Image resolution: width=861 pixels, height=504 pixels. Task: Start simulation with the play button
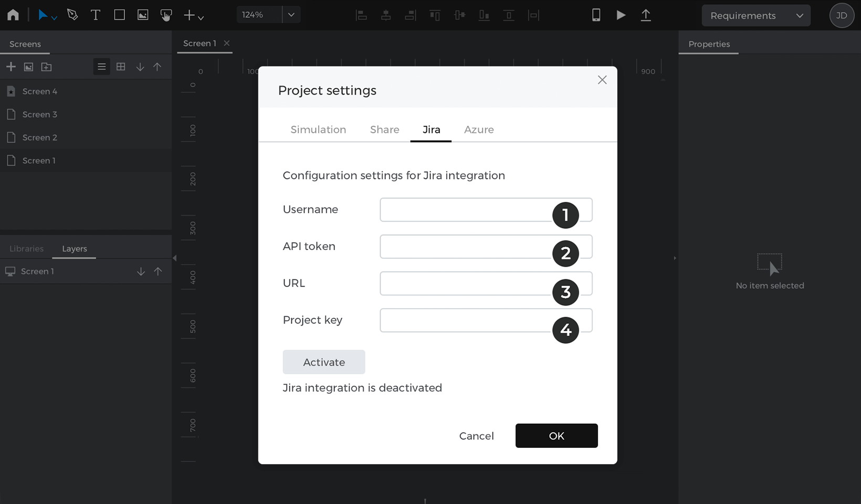[x=621, y=15]
